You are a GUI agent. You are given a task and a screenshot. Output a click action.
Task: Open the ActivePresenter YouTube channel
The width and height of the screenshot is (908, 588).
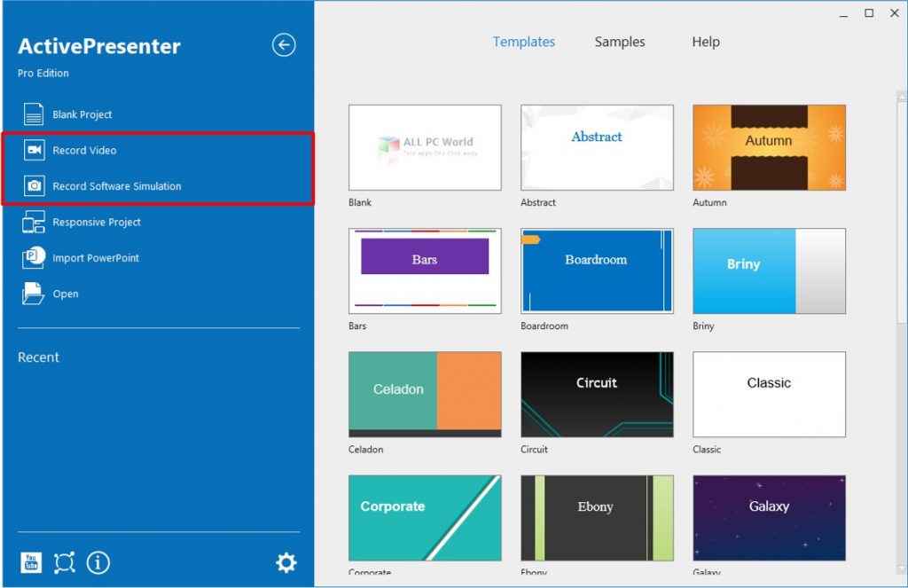point(30,562)
